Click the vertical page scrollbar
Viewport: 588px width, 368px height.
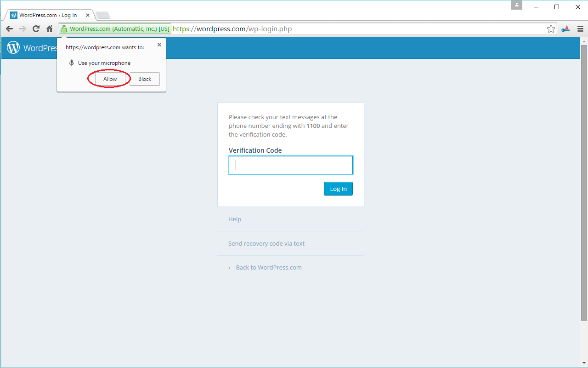[584, 183]
